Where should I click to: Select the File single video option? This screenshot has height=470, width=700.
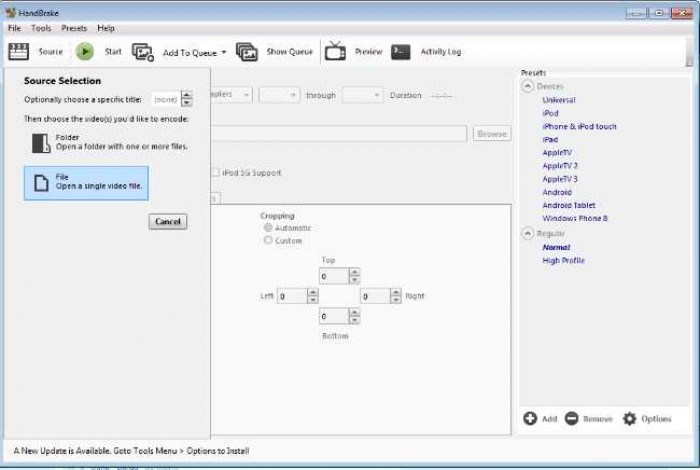[x=86, y=183]
